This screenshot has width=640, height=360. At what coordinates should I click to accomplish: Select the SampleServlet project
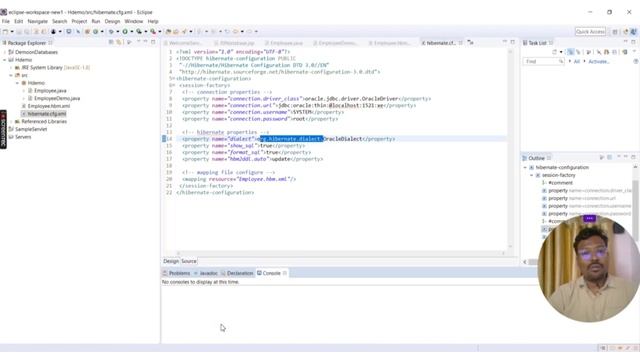point(28,129)
